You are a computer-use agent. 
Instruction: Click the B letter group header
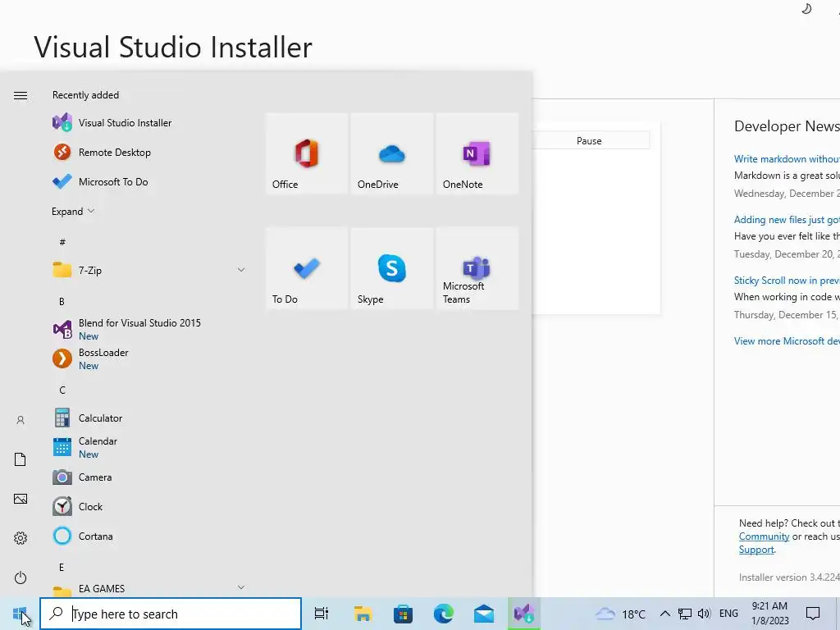[x=62, y=302]
